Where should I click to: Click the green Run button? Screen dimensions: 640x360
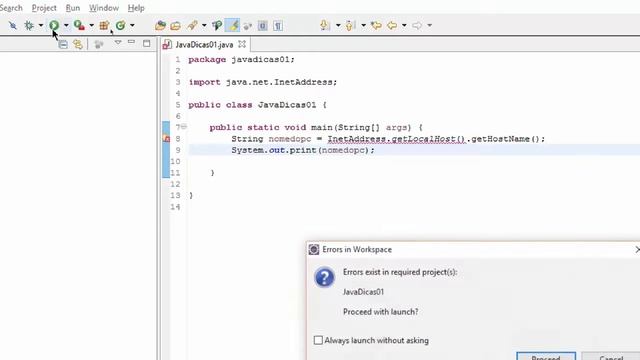(54, 25)
